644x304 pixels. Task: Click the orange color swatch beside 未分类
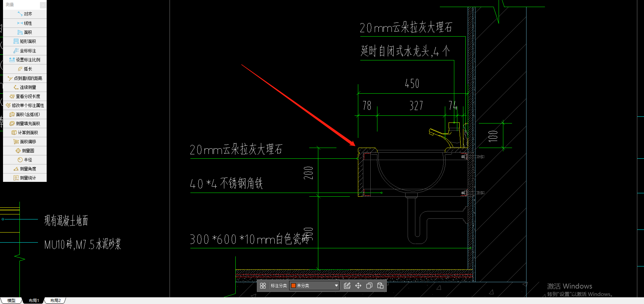pyautogui.click(x=293, y=286)
